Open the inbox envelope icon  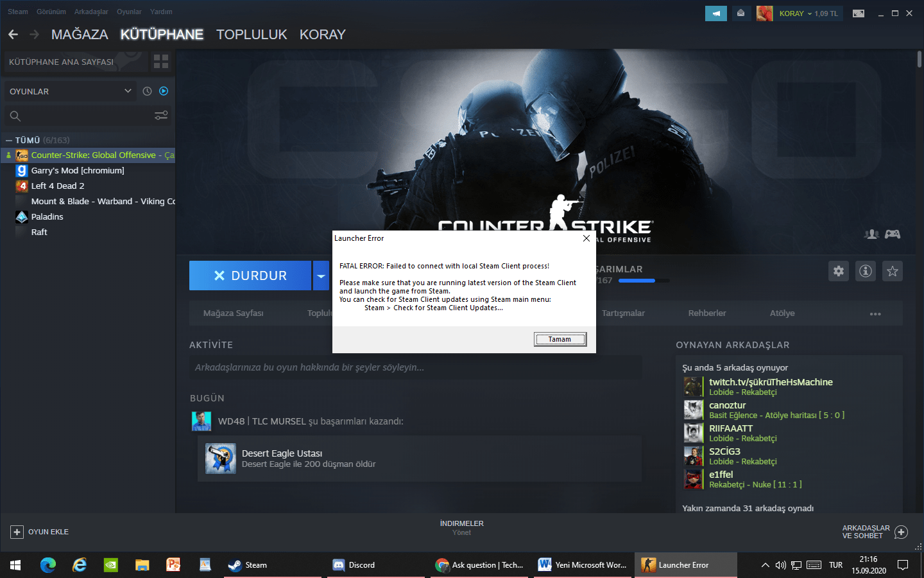click(x=740, y=13)
